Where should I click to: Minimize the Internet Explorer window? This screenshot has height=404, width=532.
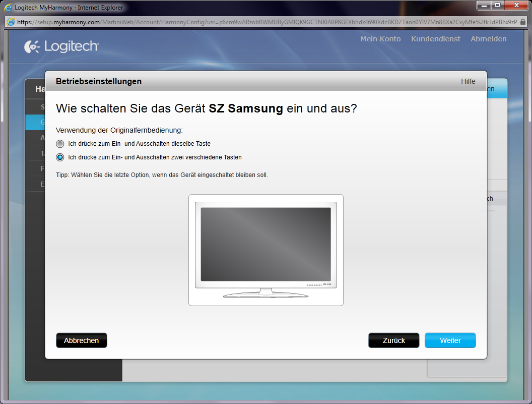point(484,6)
